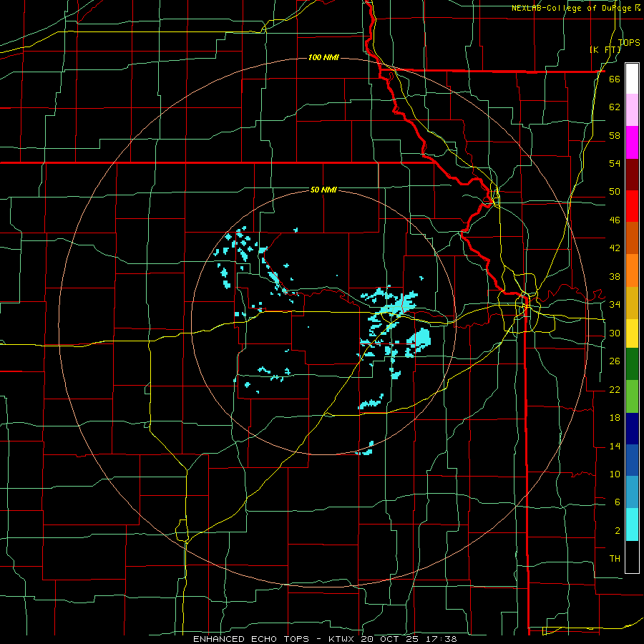Pick the gold legend color segment
Viewport: 644px width, 644px height.
pos(632,303)
